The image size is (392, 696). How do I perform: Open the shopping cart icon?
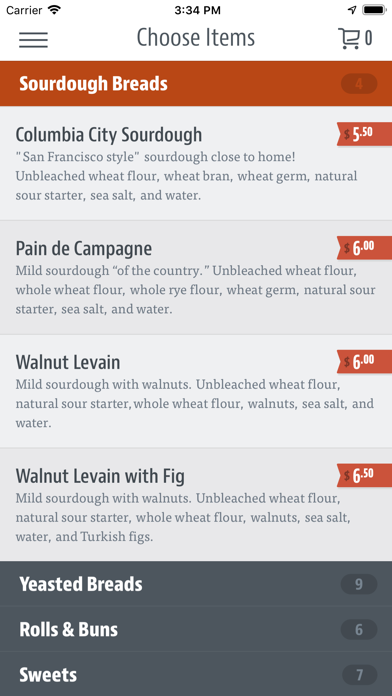(349, 39)
